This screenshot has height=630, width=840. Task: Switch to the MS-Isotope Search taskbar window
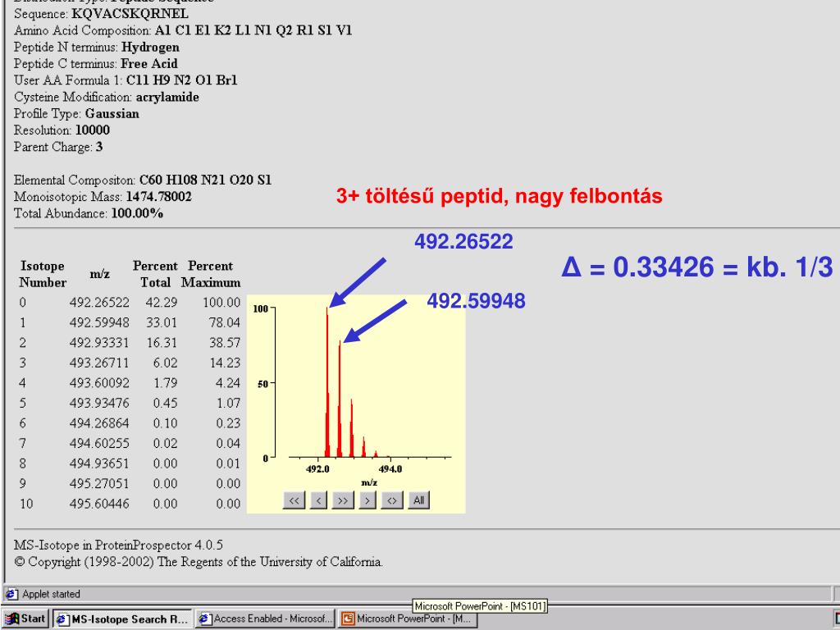[x=123, y=619]
